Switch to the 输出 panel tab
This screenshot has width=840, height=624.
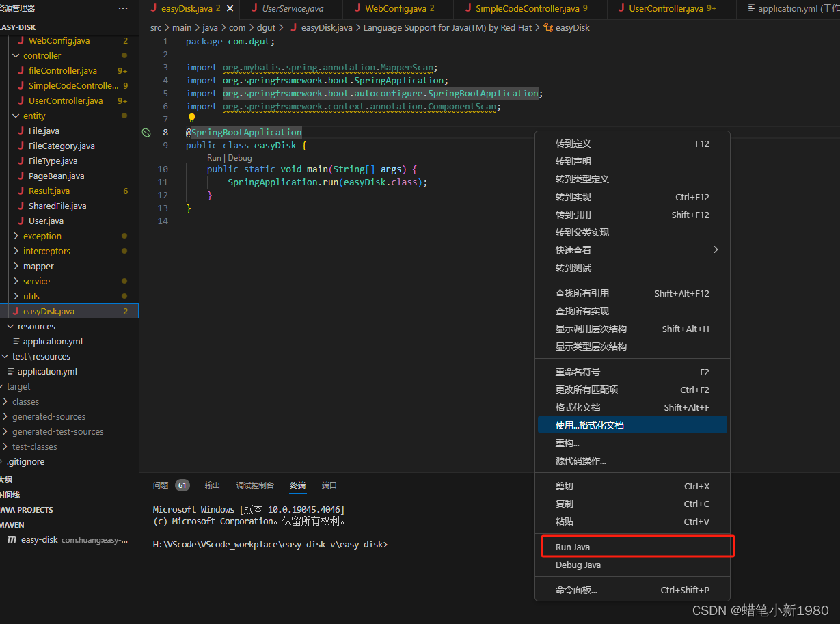tap(213, 485)
